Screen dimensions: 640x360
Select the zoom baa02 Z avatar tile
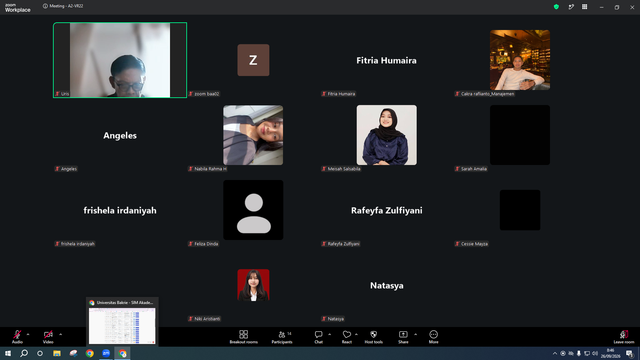253,60
